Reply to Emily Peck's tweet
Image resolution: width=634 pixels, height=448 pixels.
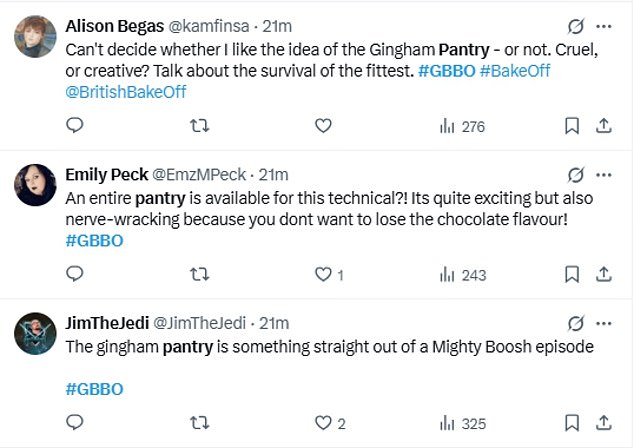click(x=74, y=274)
